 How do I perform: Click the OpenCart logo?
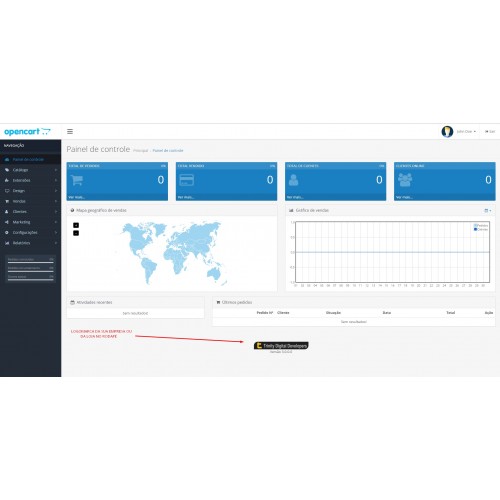click(27, 132)
